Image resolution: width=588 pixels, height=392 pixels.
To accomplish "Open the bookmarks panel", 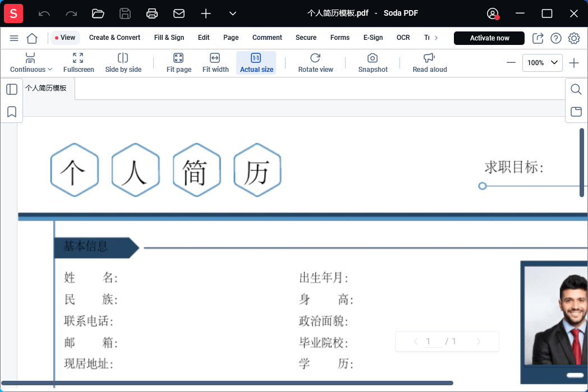I will point(12,112).
